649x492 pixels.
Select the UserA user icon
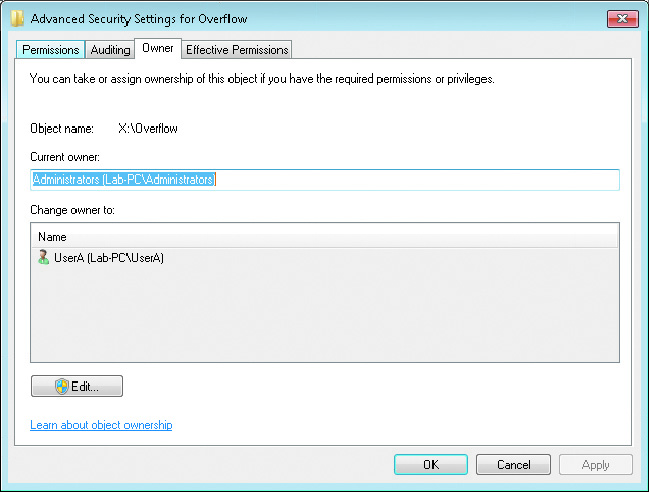point(43,257)
